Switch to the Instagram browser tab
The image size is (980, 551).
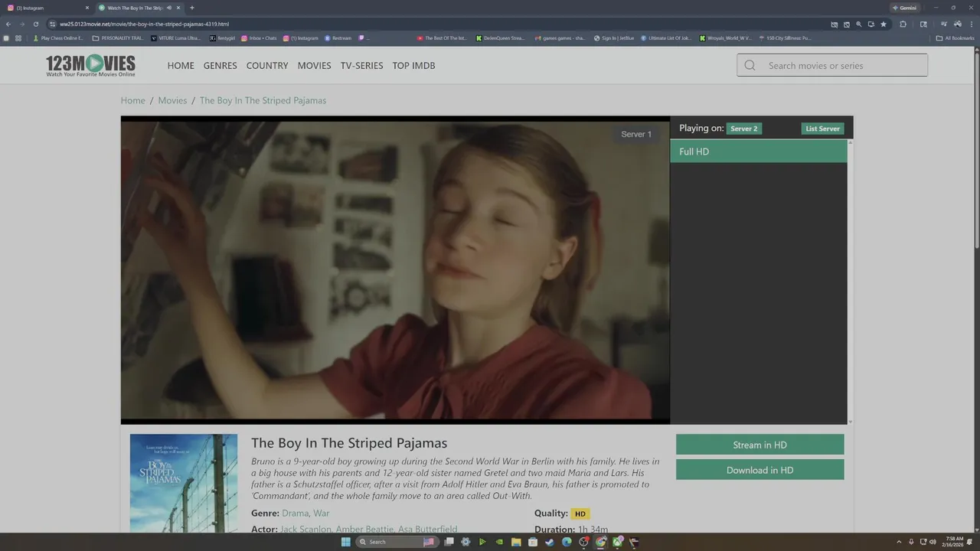pyautogui.click(x=46, y=8)
